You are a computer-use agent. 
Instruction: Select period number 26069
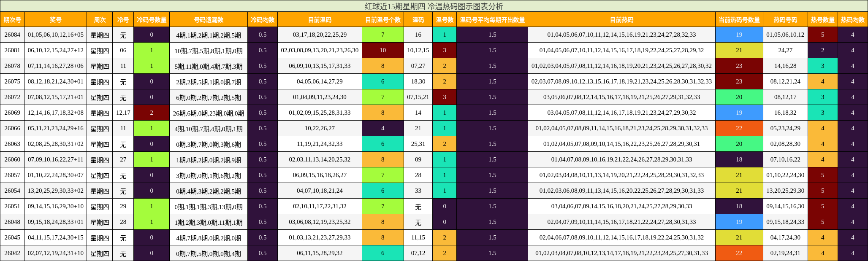coord(12,113)
